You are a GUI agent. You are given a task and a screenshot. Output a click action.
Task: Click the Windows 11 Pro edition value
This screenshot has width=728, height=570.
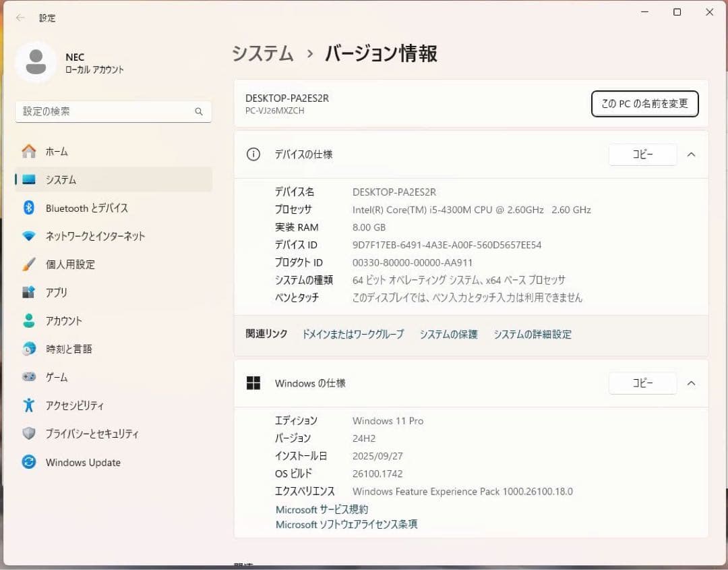point(388,421)
